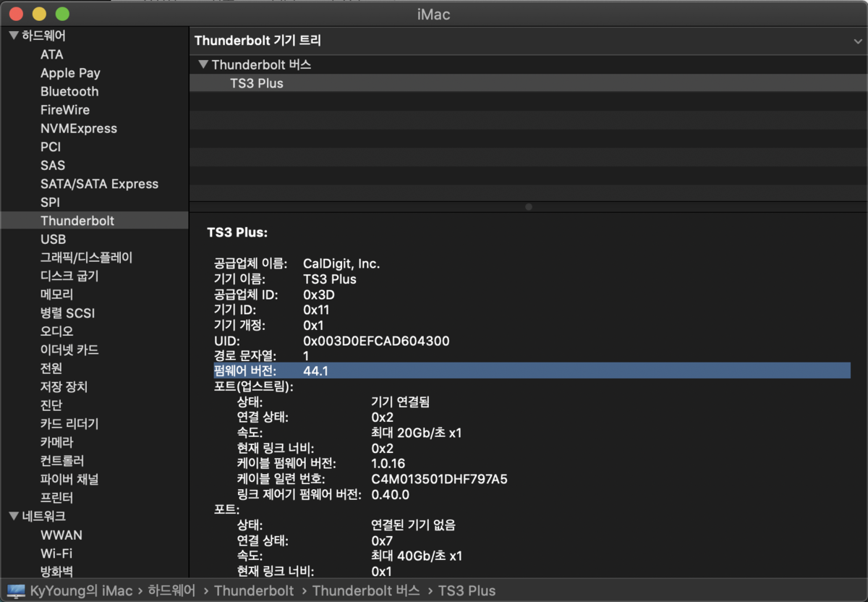
Task: Select Thunderbolt in the sidebar
Action: coord(94,221)
